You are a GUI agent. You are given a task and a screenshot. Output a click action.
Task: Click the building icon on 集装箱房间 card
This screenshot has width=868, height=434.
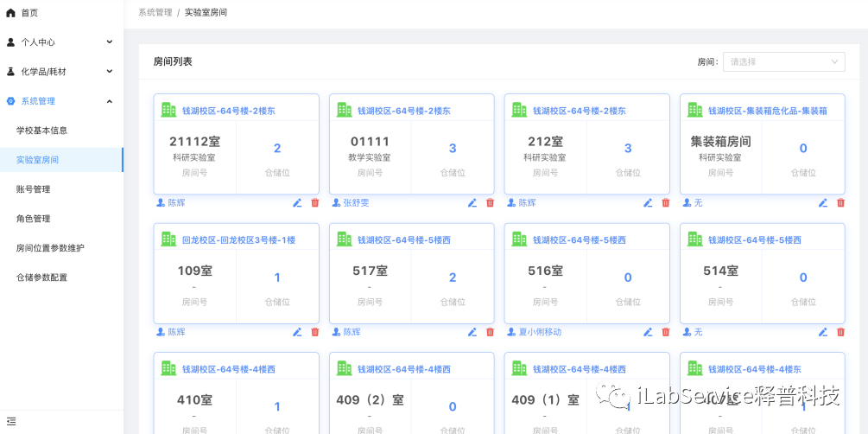coord(694,110)
